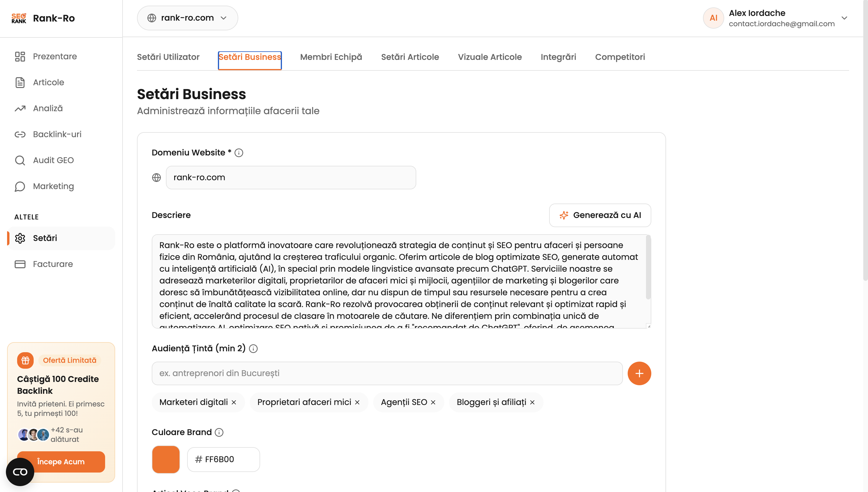Remove the Bloggeri și afiliați tag
868x492 pixels.
point(532,402)
